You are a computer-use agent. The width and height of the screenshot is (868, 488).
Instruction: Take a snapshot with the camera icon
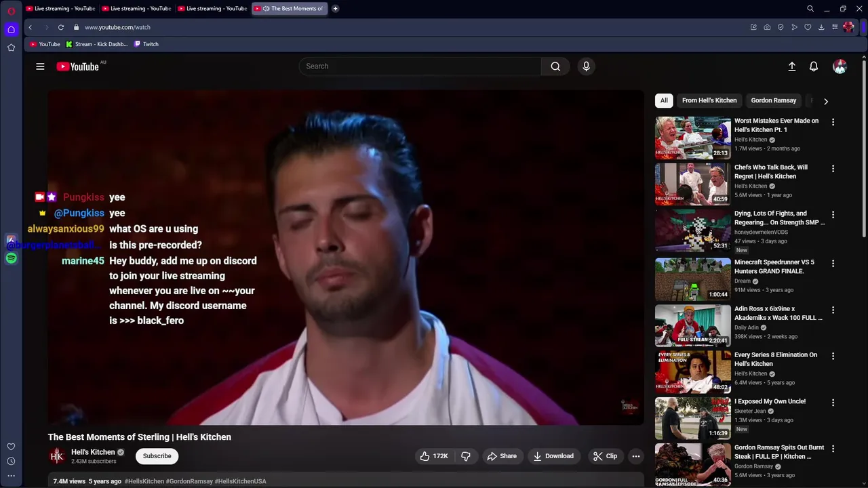pos(767,27)
